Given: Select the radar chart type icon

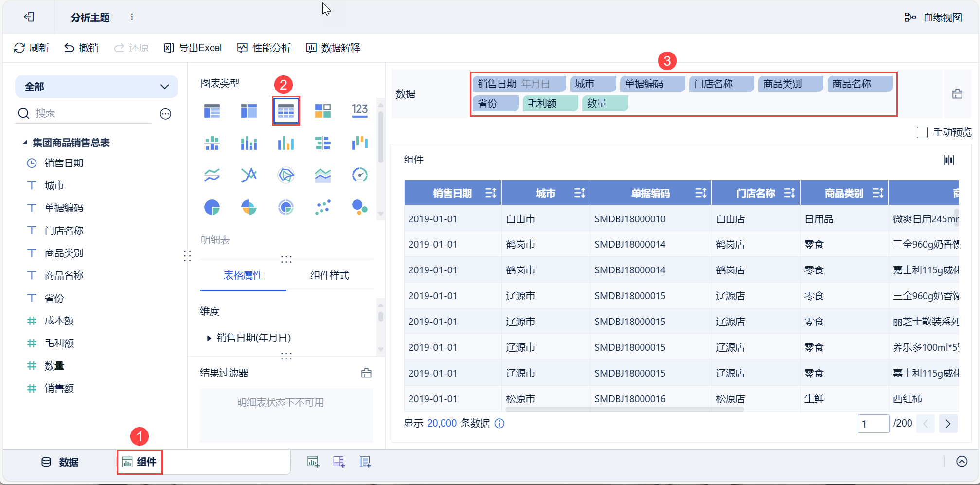Looking at the screenshot, I should 286,175.
